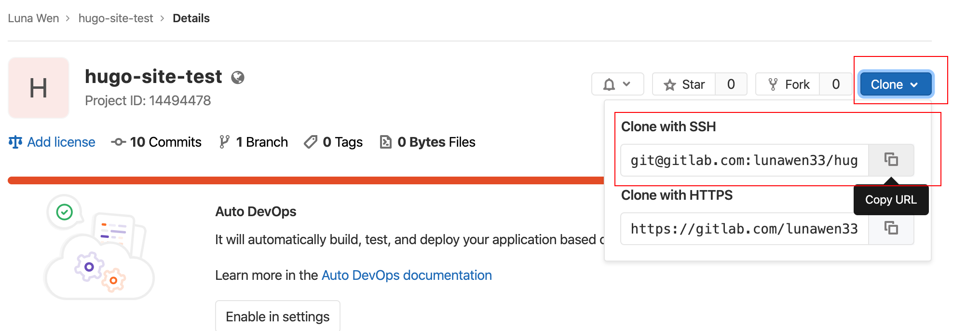Click the Project ID 14494478 text
The height and width of the screenshot is (331, 980).
tap(148, 100)
